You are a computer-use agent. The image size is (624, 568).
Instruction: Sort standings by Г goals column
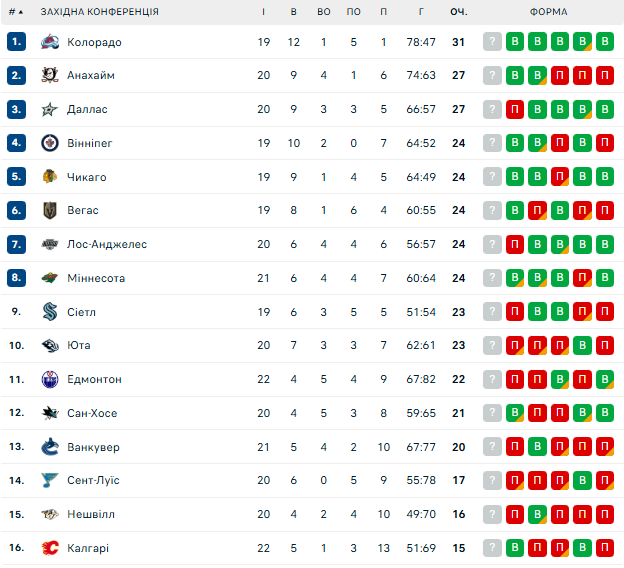(422, 12)
